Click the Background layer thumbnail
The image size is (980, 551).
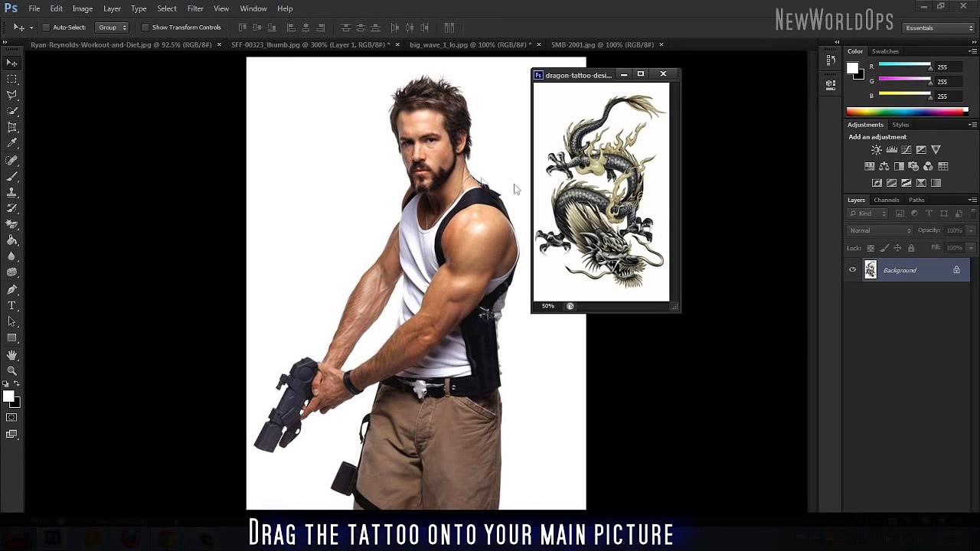(871, 269)
